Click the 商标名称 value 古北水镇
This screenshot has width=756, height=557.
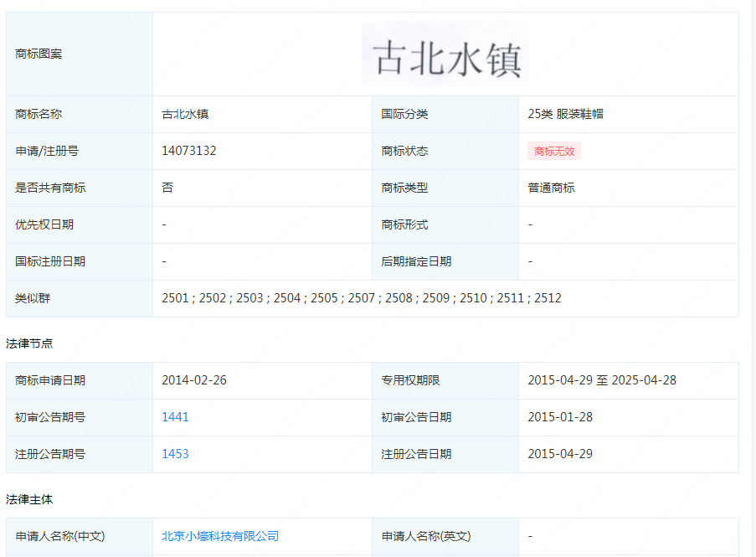[x=185, y=114]
